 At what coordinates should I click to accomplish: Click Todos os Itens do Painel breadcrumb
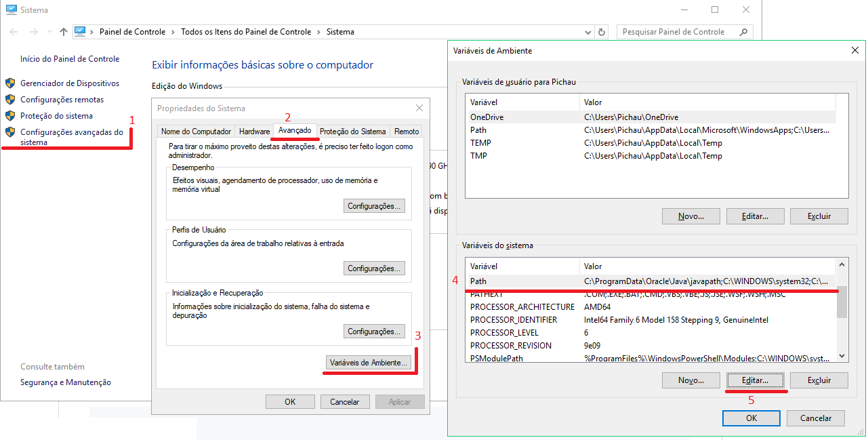tap(246, 32)
